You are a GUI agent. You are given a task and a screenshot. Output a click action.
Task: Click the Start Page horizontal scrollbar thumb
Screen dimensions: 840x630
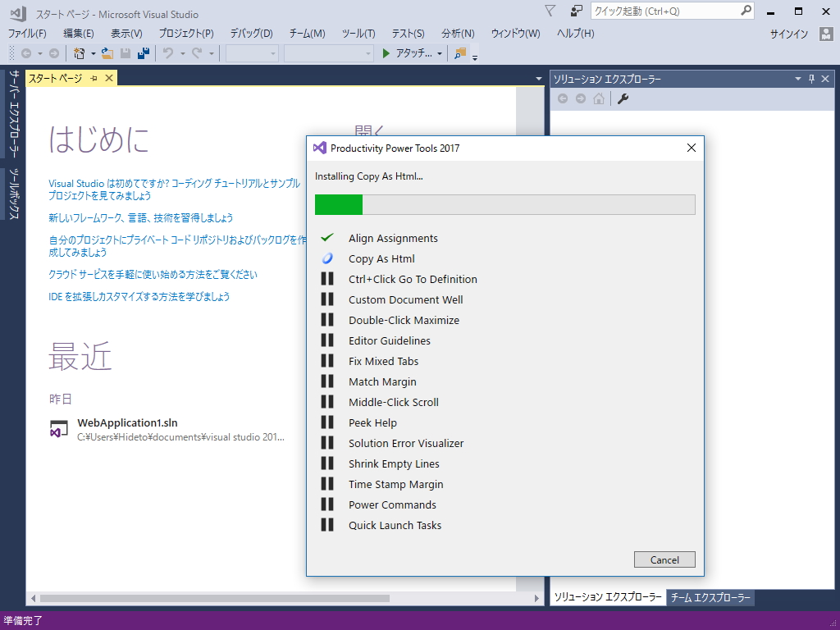[x=214, y=598]
